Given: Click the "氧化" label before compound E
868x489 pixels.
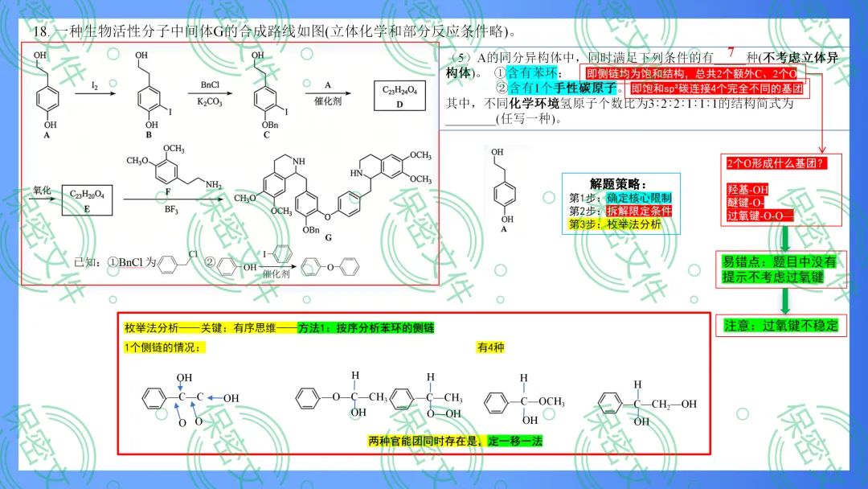Looking at the screenshot, I should pyautogui.click(x=42, y=191).
